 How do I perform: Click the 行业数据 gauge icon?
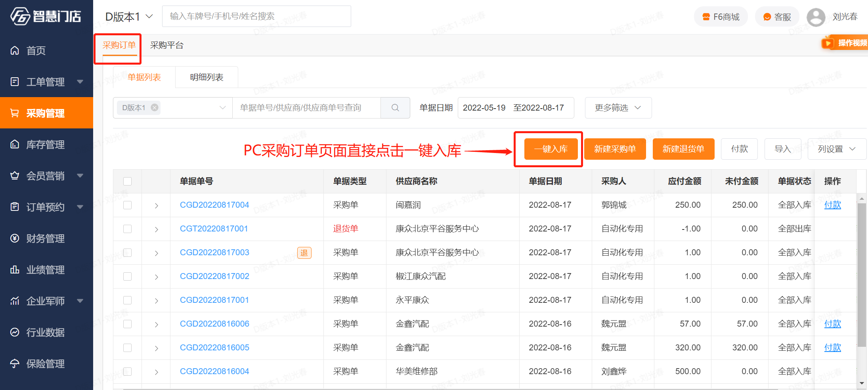[x=15, y=332]
